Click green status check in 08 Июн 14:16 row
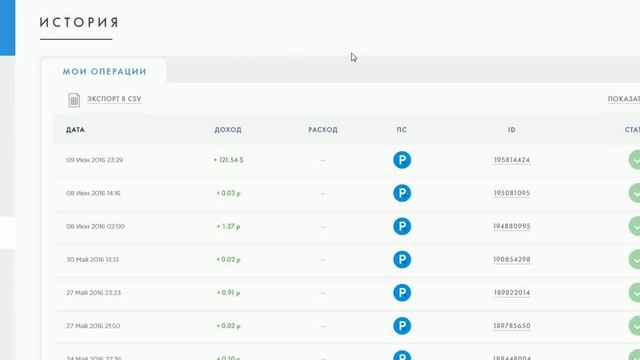Screen dimensions: 640x360 click(x=634, y=193)
